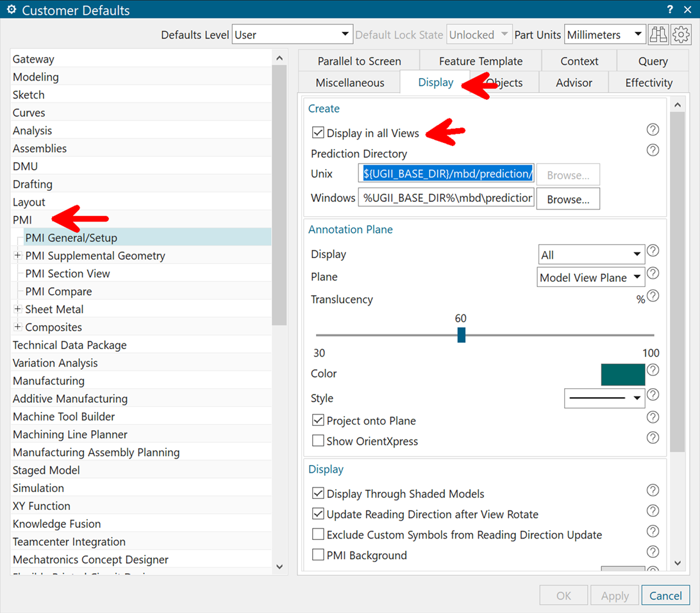Viewport: 700px width, 613px height.
Task: Open the Defaults Level dropdown
Action: click(292, 35)
